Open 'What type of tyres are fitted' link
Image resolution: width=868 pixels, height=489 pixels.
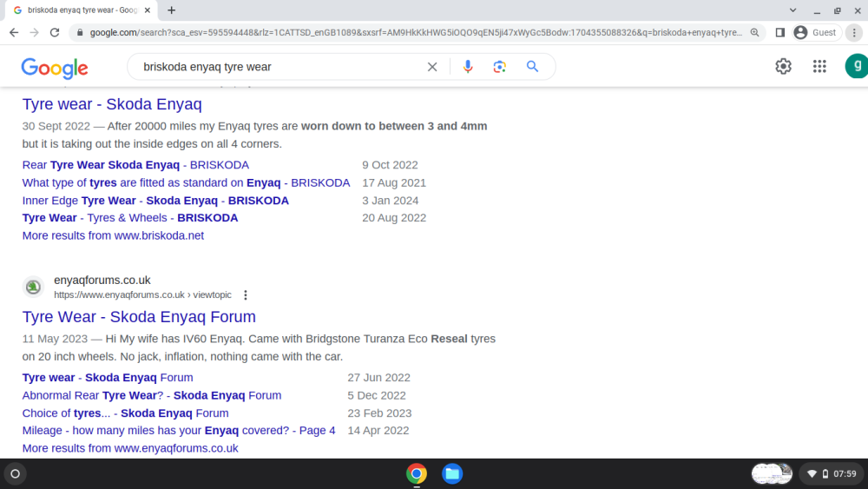pyautogui.click(x=186, y=182)
